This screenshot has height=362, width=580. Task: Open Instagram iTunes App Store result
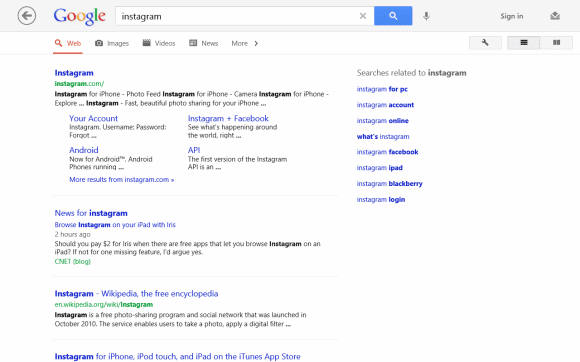pos(178,356)
